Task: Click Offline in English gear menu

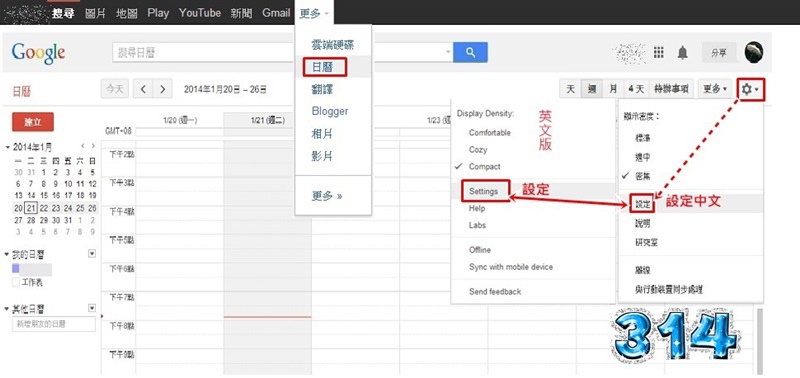Action: pos(480,250)
